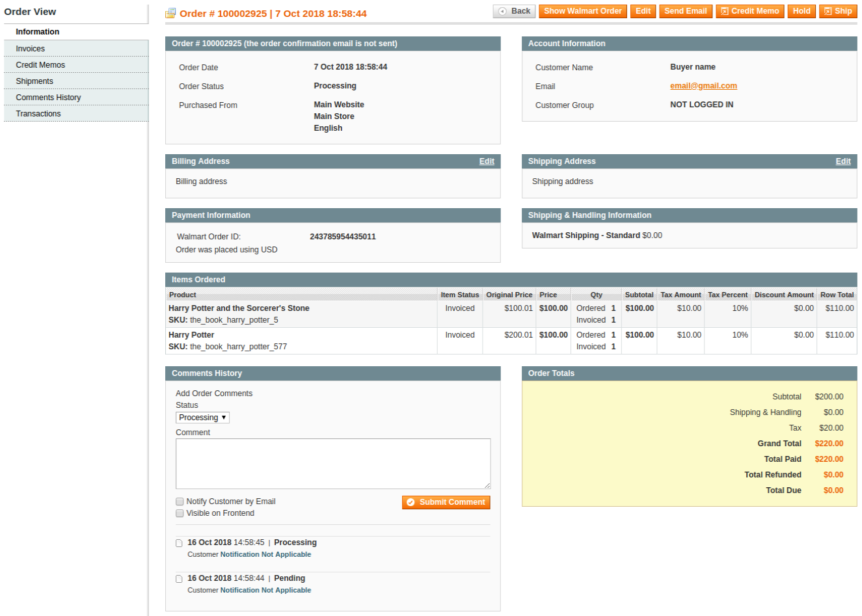Select the Harry Potter and the Sorcerer's Stone product name
The image size is (862, 616).
click(x=239, y=308)
